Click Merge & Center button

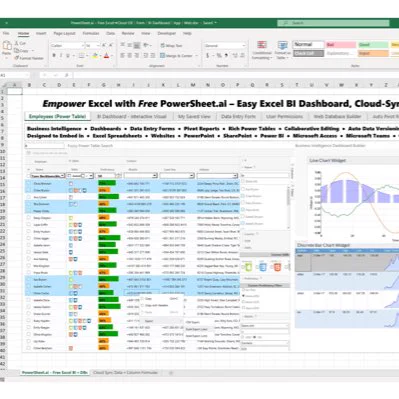(177, 56)
